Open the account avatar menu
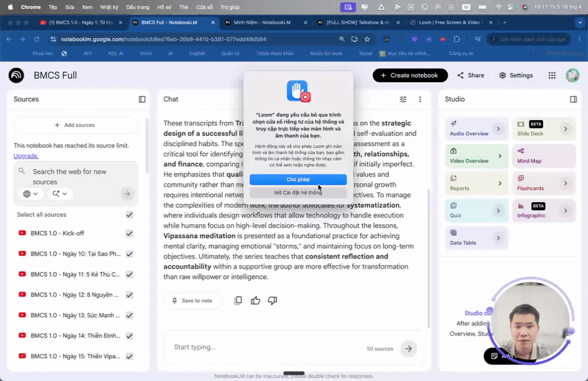588x381 pixels. coord(572,75)
